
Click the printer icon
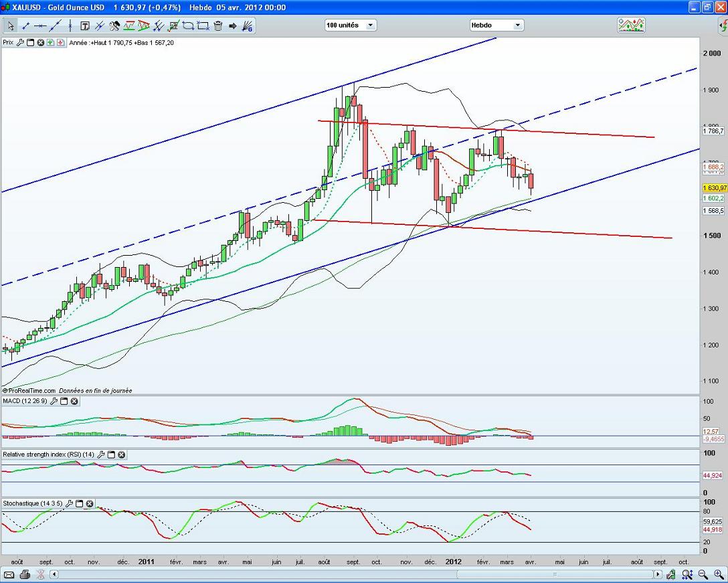pyautogui.click(x=25, y=575)
